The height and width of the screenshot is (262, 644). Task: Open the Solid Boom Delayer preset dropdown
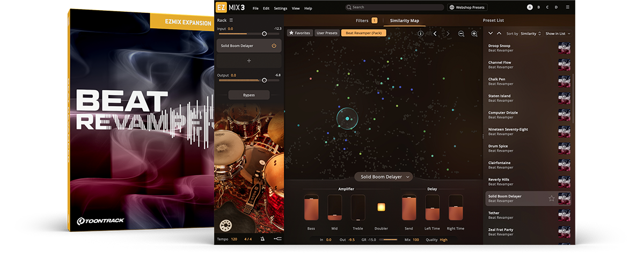point(383,177)
